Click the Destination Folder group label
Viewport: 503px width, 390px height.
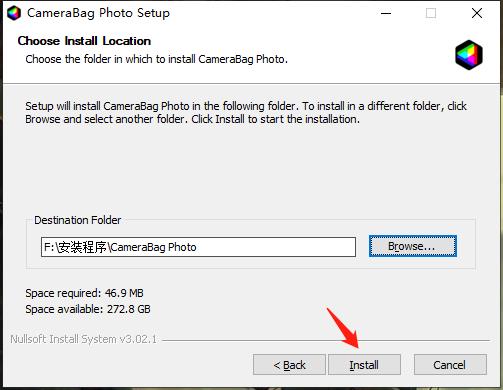point(78,220)
